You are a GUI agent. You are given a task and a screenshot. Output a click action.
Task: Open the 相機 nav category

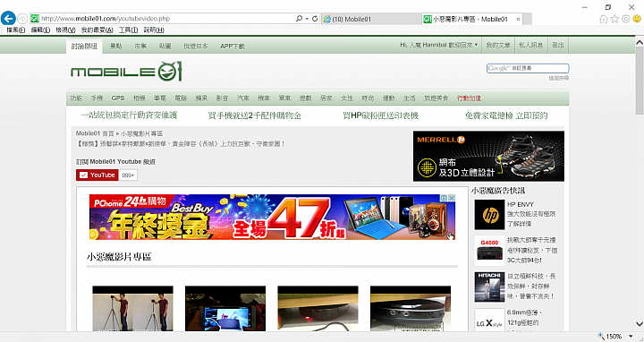140,98
